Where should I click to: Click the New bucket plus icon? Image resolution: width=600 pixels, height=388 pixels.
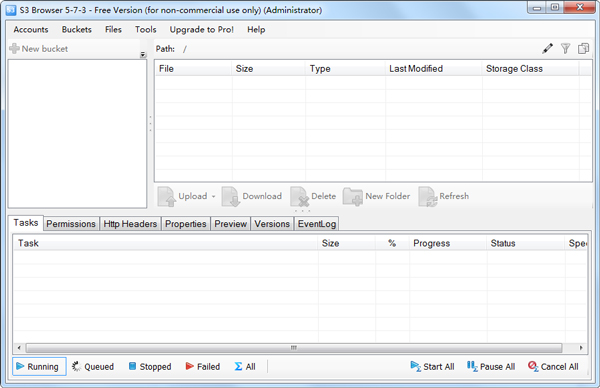(x=14, y=49)
